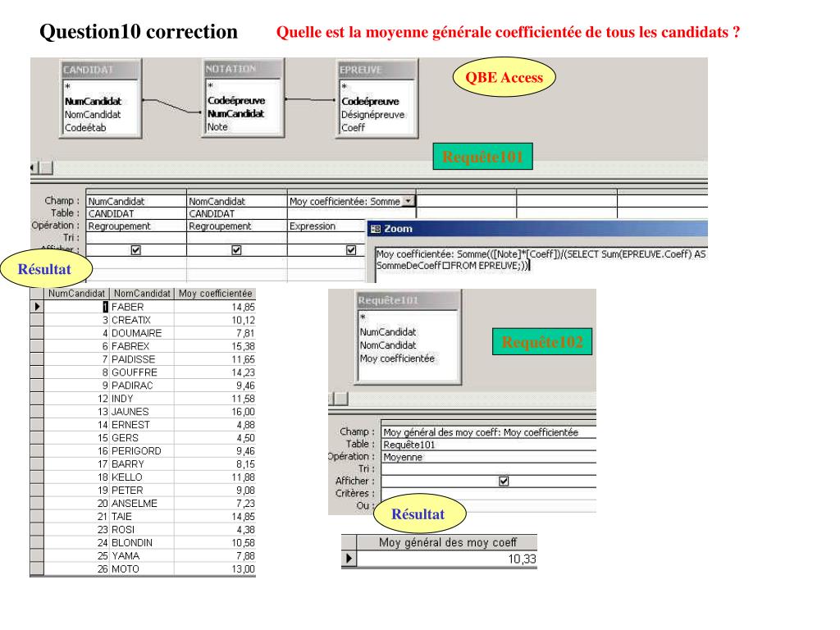Click the Champ cell containing NomCandidat
840x630 pixels.
pos(237,202)
